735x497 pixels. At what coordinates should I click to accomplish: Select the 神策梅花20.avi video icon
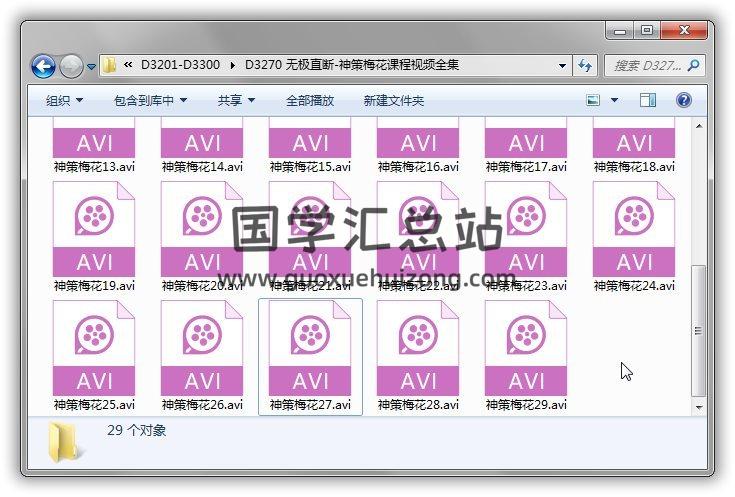point(202,229)
